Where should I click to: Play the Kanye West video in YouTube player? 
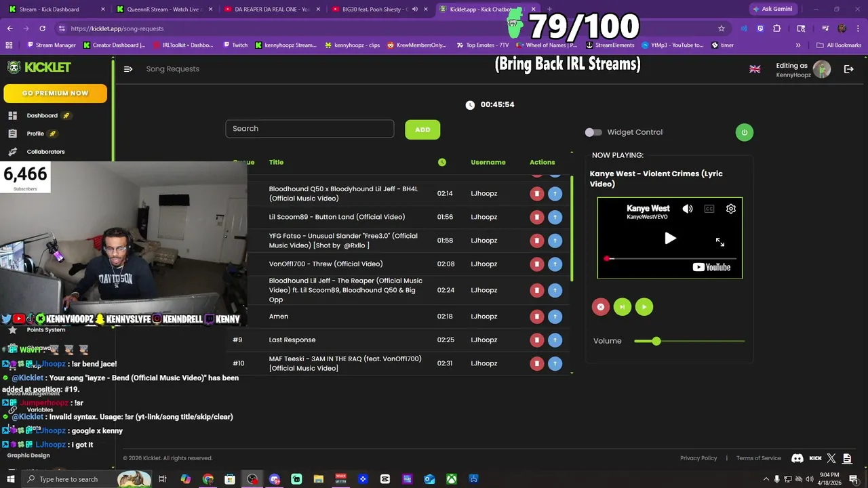670,239
